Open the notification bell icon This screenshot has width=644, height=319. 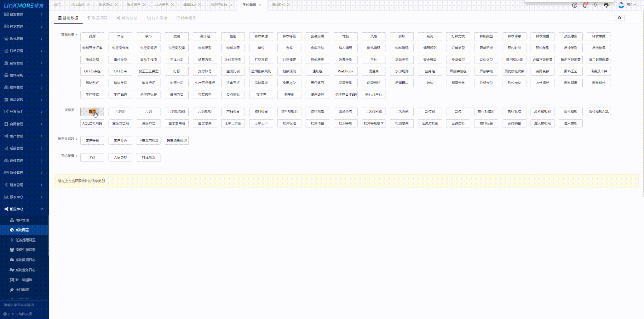point(585,5)
